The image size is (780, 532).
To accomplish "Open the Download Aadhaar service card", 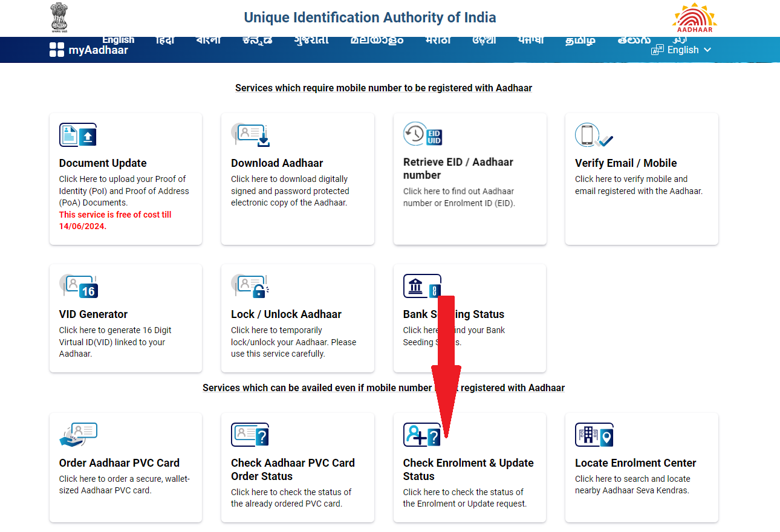I will click(297, 178).
